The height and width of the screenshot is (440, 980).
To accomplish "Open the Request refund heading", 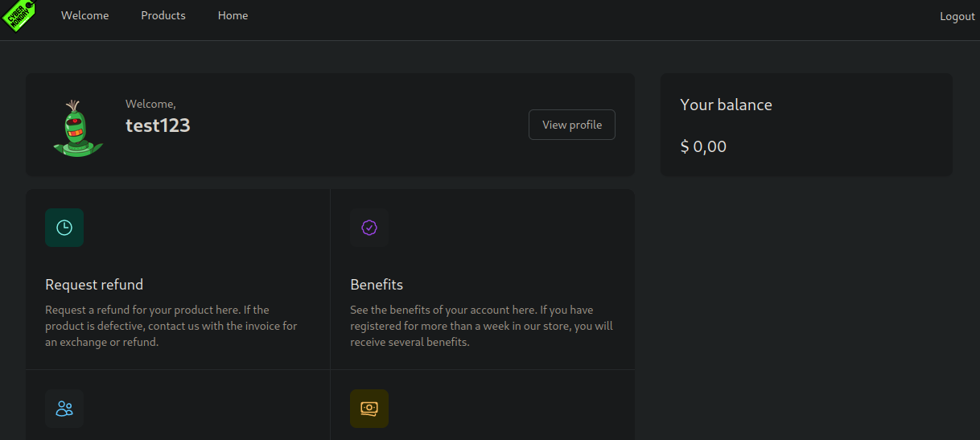I will pyautogui.click(x=94, y=285).
